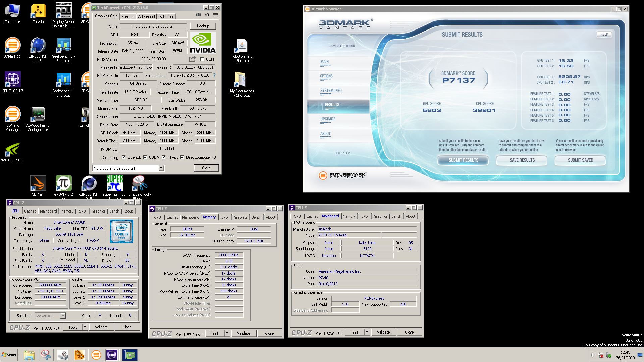Select SYSTEM INFO in 3DMark Vantage
The height and width of the screenshot is (362, 644).
pyautogui.click(x=331, y=91)
